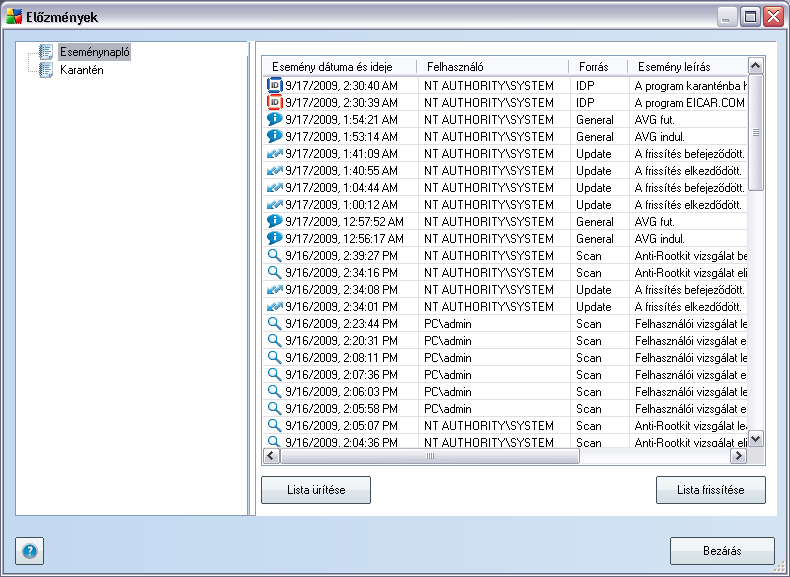Click the info icon on the 1:54:21 AM row
This screenshot has width=790, height=577.
(275, 119)
